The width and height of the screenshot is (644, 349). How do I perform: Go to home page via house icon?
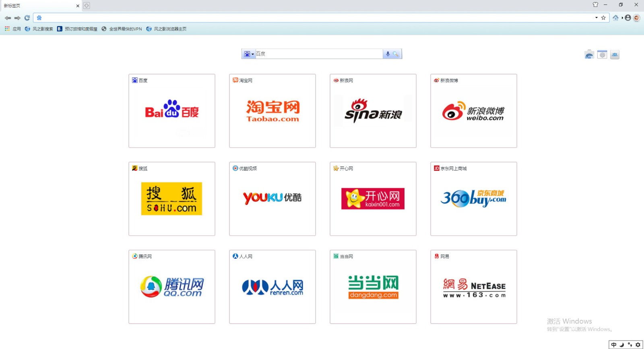615,18
